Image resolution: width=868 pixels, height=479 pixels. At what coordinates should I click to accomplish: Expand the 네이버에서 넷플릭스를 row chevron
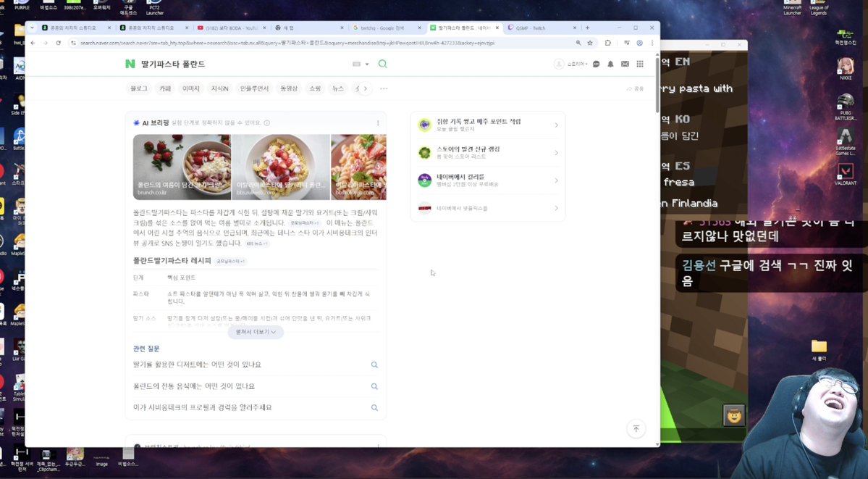pos(556,209)
